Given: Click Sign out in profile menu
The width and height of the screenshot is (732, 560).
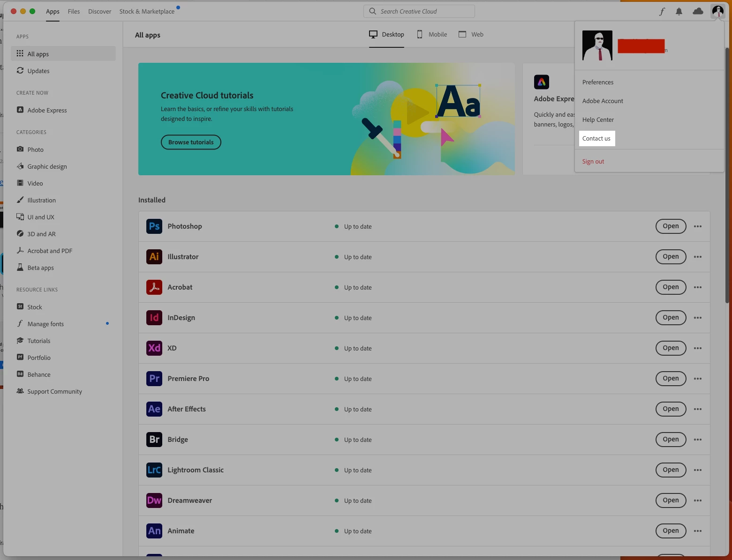Looking at the screenshot, I should (593, 161).
